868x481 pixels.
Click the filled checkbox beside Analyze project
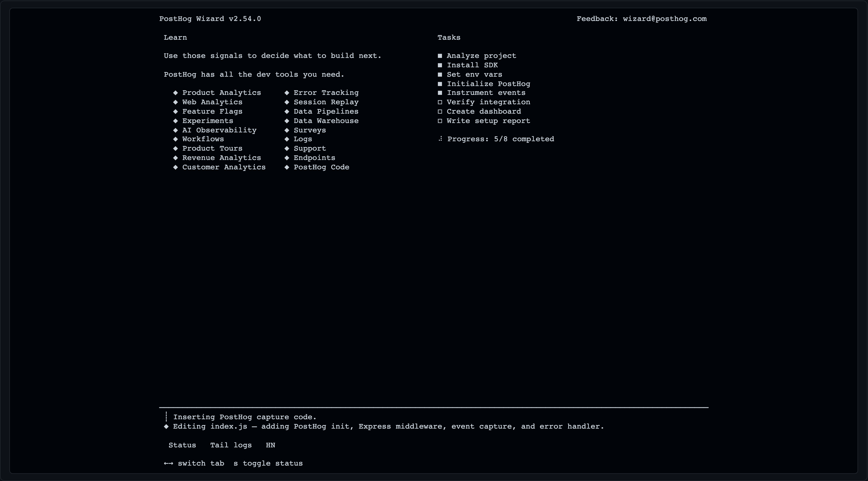440,56
